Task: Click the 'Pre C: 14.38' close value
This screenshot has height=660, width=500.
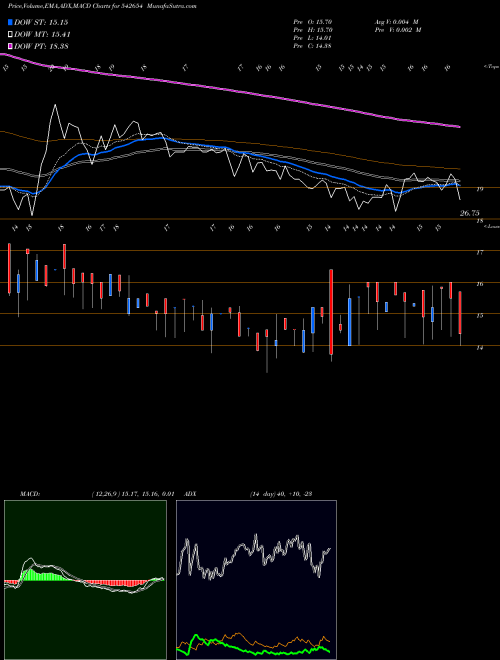Action: pyautogui.click(x=313, y=46)
